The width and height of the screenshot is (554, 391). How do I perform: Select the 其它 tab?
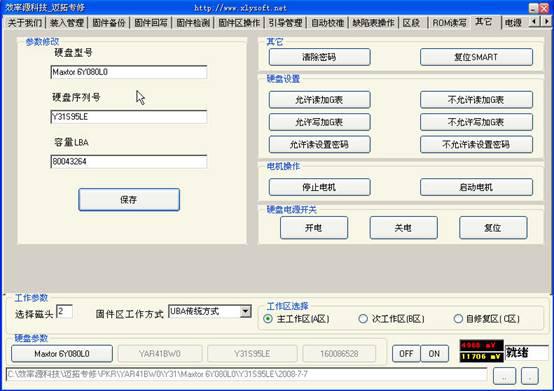(x=484, y=22)
